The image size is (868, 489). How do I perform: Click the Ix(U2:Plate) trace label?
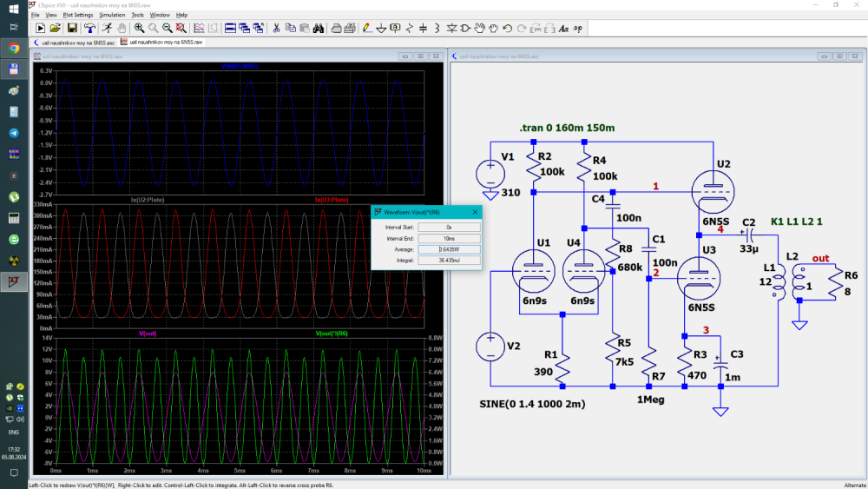click(x=146, y=200)
